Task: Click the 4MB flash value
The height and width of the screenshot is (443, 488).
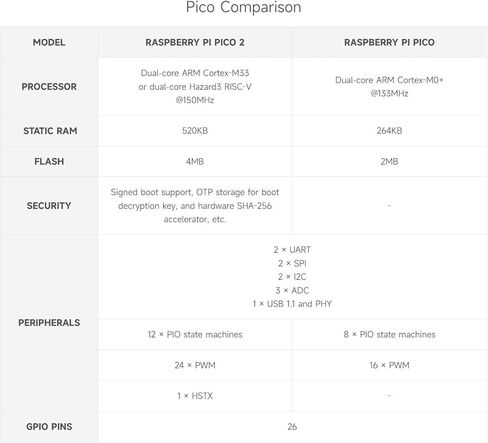Action: [195, 162]
